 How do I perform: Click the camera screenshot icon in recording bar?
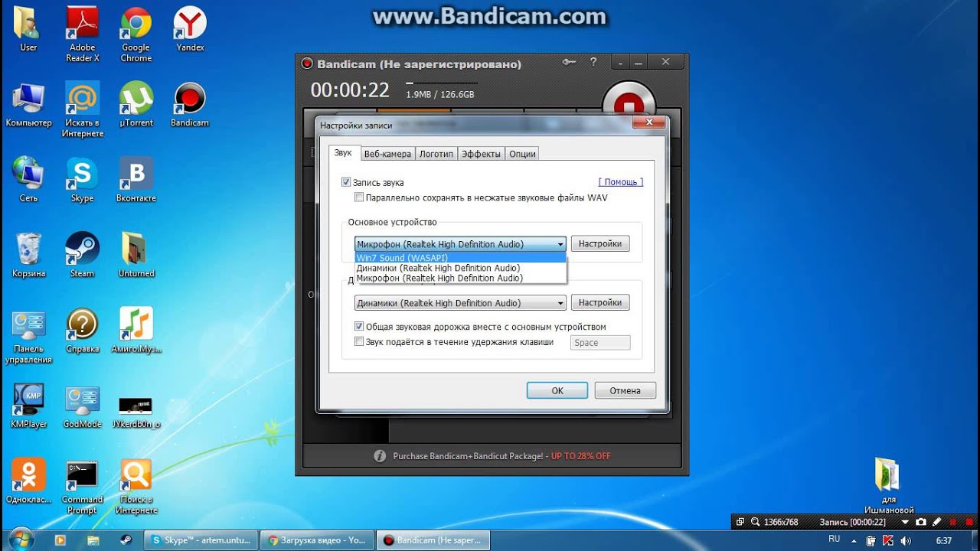click(921, 522)
